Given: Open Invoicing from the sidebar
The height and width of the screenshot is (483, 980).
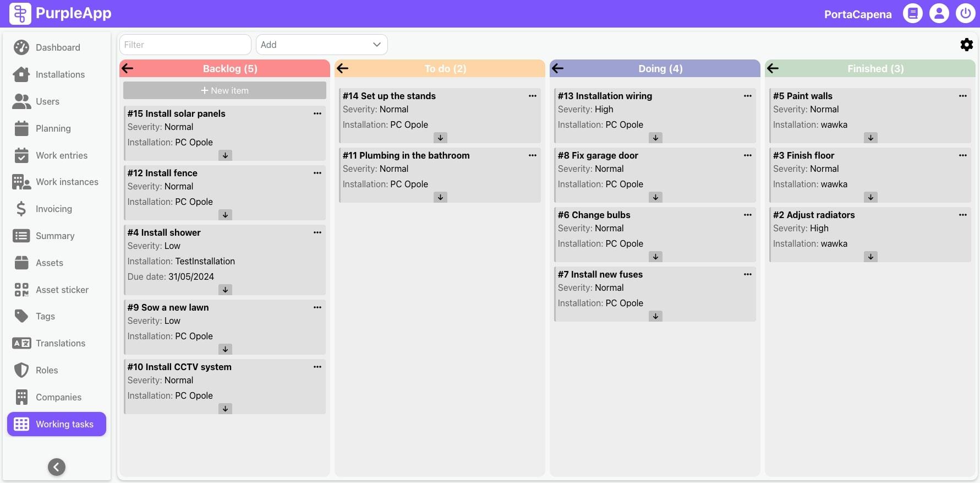Looking at the screenshot, I should (x=53, y=209).
